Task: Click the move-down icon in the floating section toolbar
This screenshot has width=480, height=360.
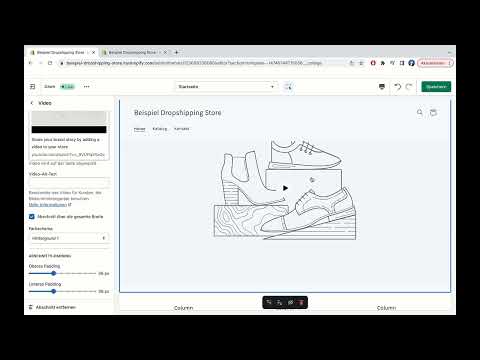Action: [x=280, y=302]
